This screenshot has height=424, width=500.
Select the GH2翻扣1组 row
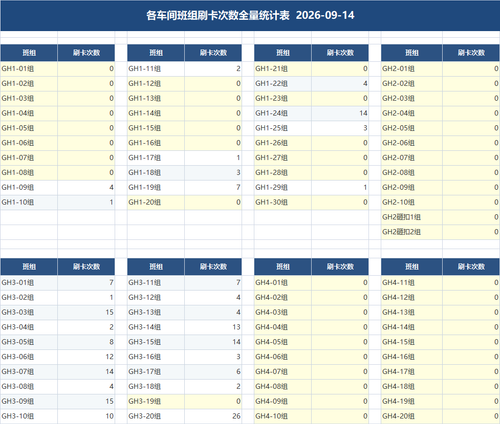tap(440, 217)
